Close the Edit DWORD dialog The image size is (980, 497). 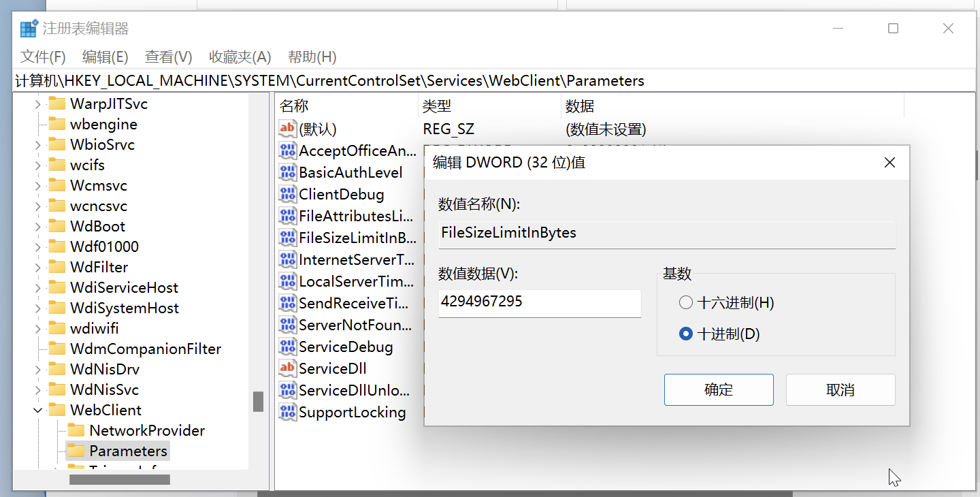coord(889,163)
